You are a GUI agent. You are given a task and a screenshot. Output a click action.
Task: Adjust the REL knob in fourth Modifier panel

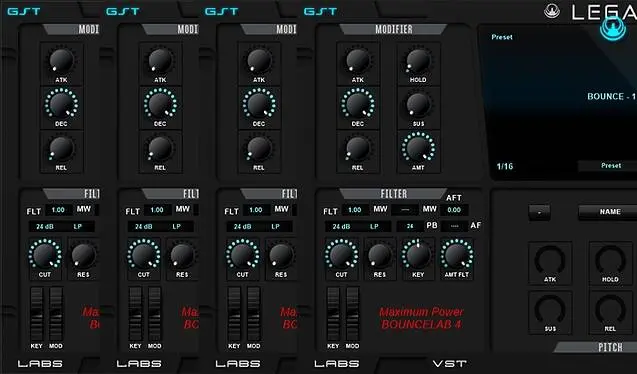point(358,148)
